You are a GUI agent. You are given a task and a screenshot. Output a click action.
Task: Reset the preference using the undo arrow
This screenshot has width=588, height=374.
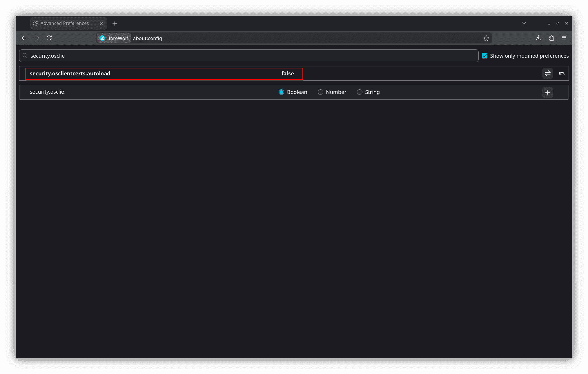561,73
